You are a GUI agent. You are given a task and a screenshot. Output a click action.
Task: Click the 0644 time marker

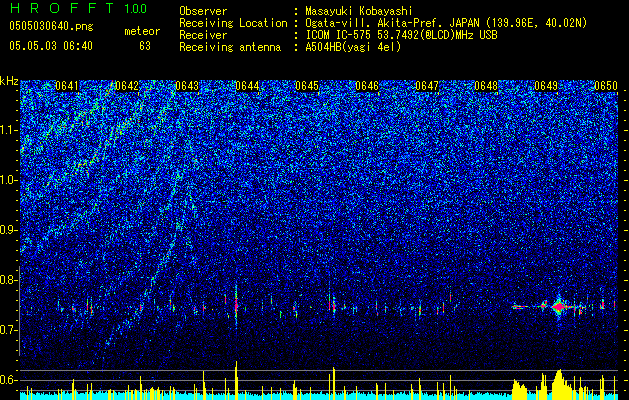pyautogui.click(x=247, y=86)
